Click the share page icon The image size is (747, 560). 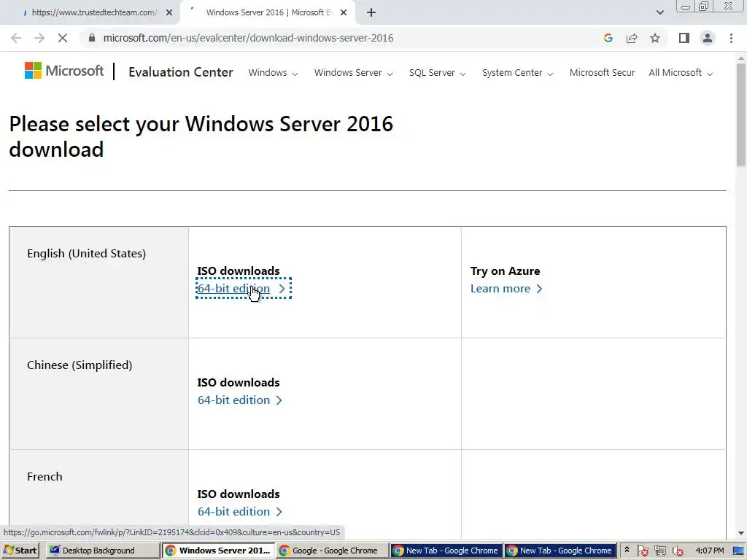632,38
